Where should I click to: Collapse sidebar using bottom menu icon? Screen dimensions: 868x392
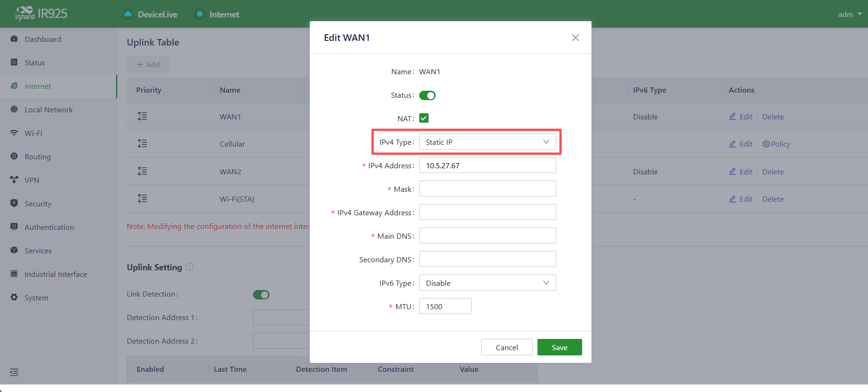[14, 372]
